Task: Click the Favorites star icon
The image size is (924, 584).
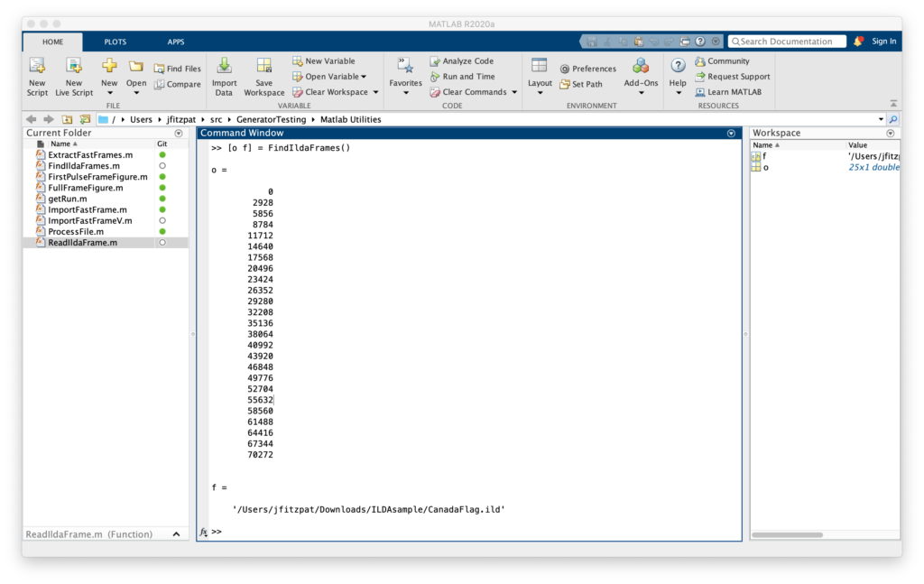Action: pos(405,65)
